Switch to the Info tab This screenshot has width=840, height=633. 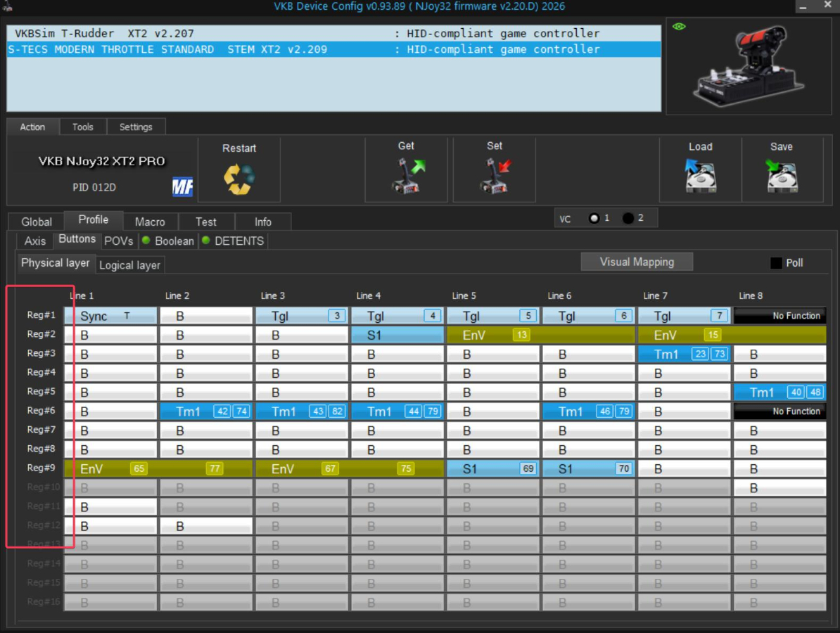click(262, 222)
